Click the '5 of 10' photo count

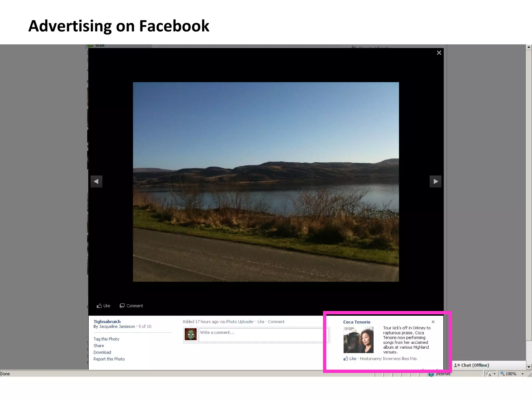145,327
